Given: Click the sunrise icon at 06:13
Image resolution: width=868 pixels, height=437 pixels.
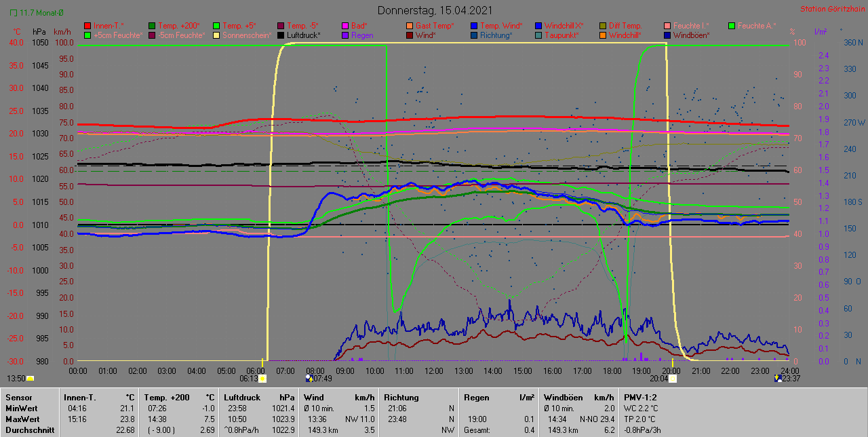Looking at the screenshot, I should (262, 379).
